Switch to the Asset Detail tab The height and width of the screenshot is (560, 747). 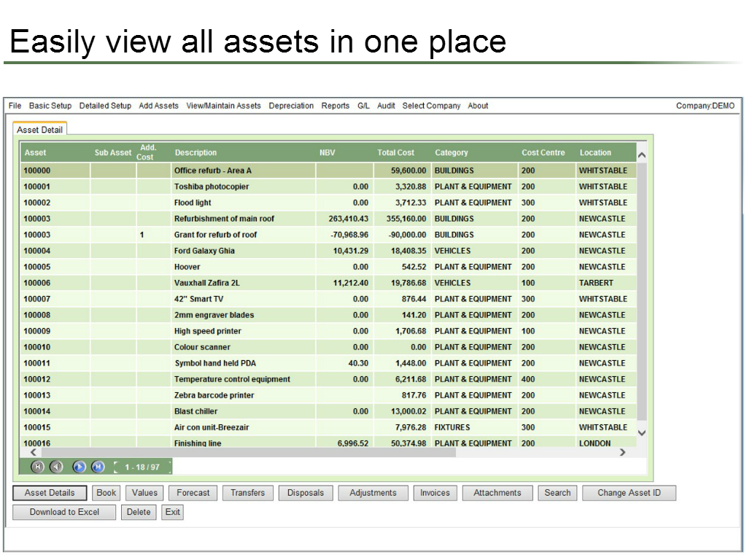[x=39, y=128]
